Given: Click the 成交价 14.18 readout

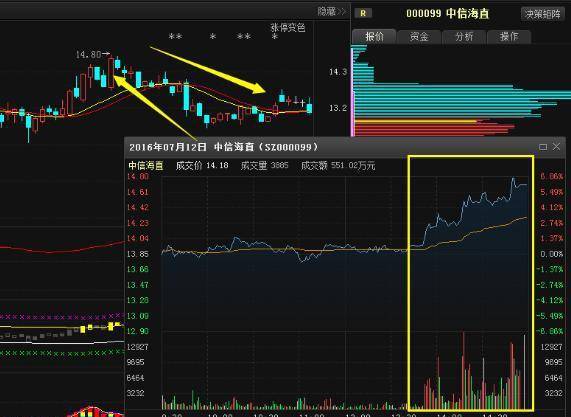Looking at the screenshot, I should [202, 166].
